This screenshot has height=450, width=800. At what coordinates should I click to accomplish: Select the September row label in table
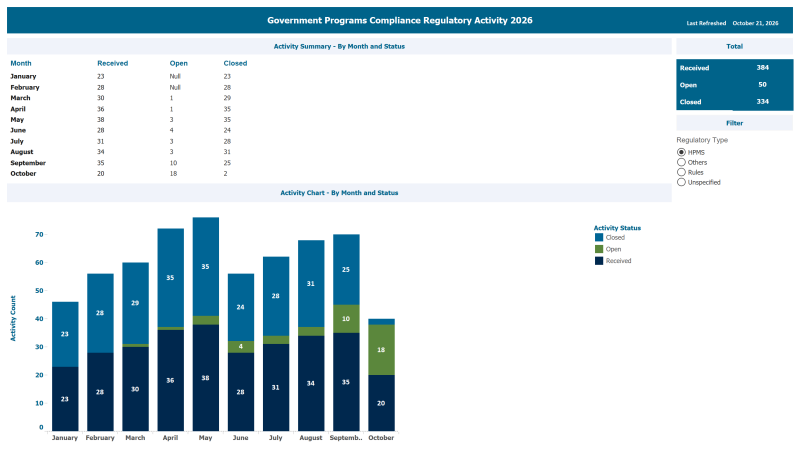click(28, 163)
